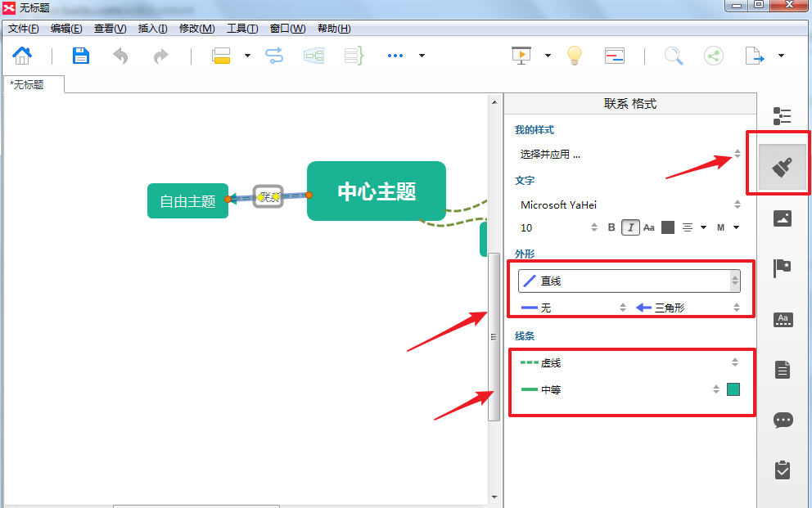Image resolution: width=812 pixels, height=508 pixels.
Task: Open the Markers panel icon in sidebar
Action: (x=783, y=268)
